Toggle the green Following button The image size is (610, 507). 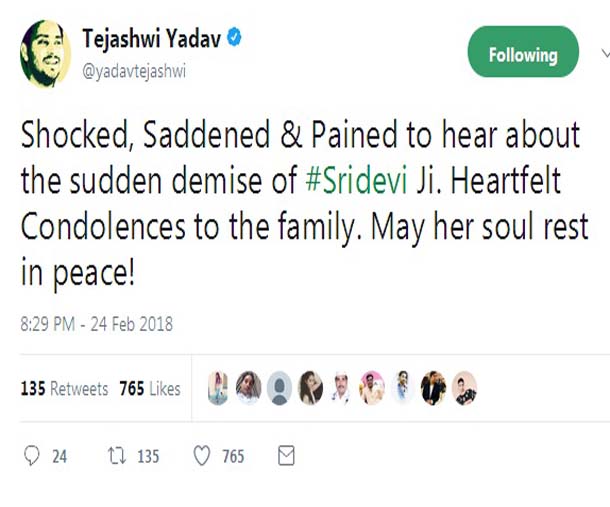523,55
